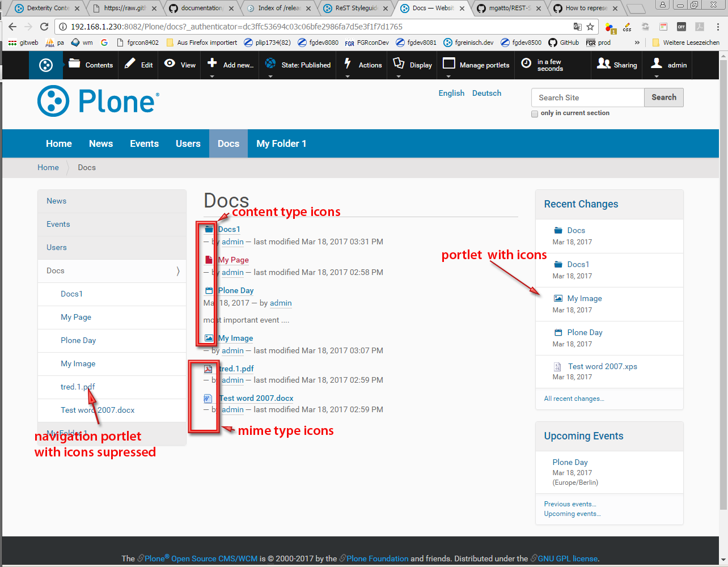Click the PDF icon beside tred.1.pdf
The width and height of the screenshot is (728, 567).
point(208,369)
